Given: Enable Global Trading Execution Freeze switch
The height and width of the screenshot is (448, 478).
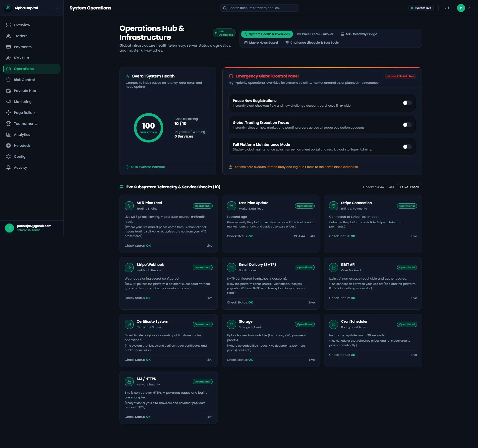Looking at the screenshot, I should pos(407,125).
